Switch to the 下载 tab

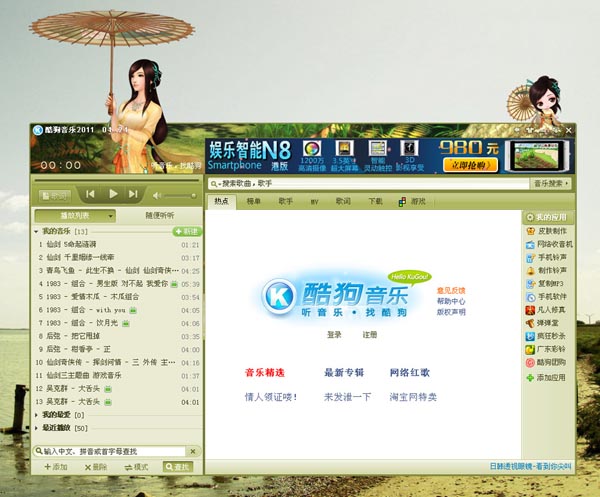pyautogui.click(x=375, y=202)
